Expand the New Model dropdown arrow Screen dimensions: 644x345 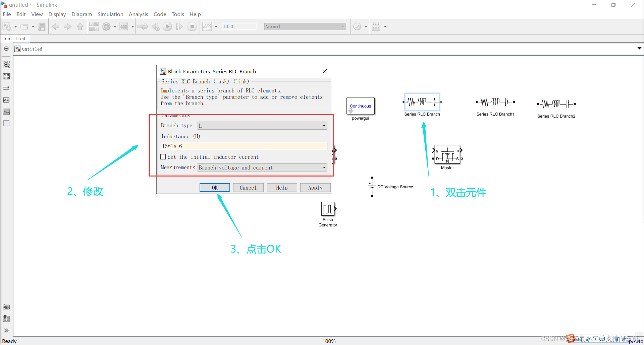tap(15, 26)
